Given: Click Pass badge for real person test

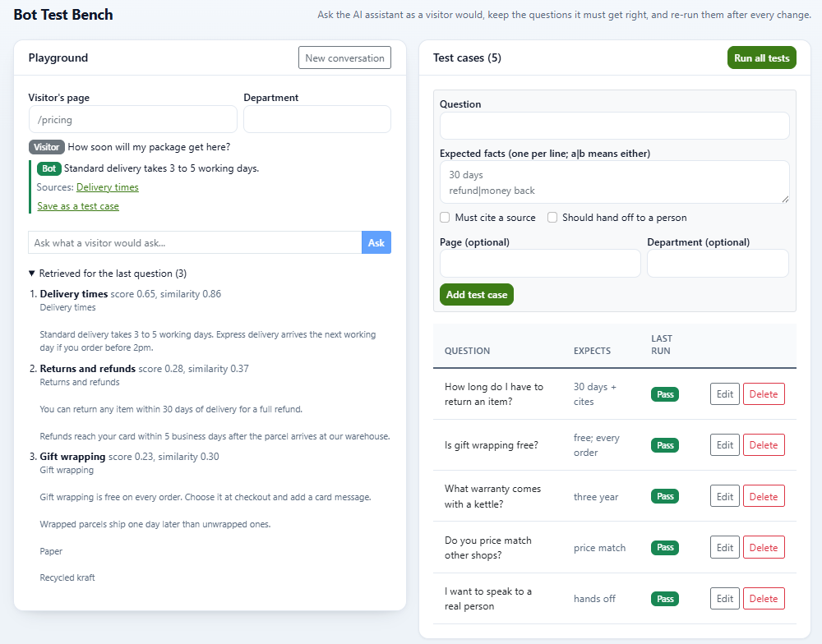Looking at the screenshot, I should click(665, 599).
